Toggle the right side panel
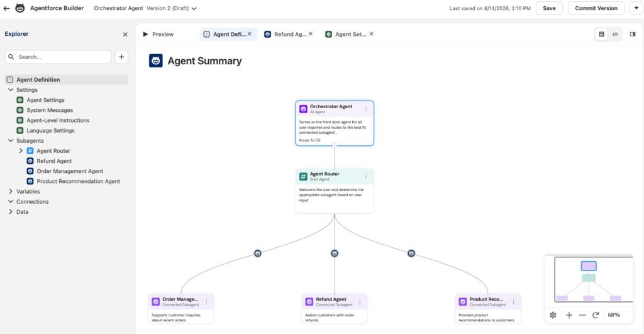This screenshot has height=334, width=644. [x=633, y=35]
